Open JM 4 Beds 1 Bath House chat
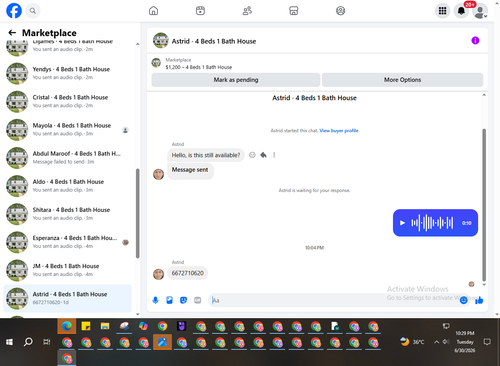The width and height of the screenshot is (500, 366). point(67,270)
